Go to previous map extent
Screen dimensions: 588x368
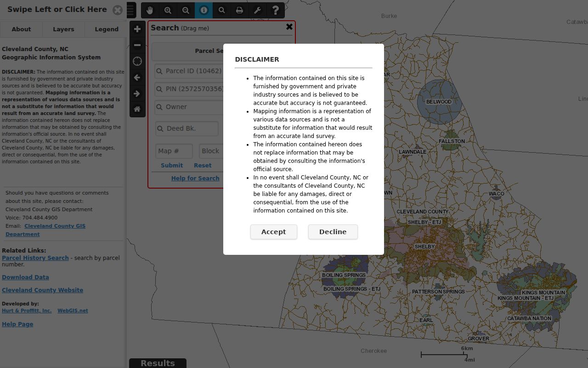click(x=137, y=77)
